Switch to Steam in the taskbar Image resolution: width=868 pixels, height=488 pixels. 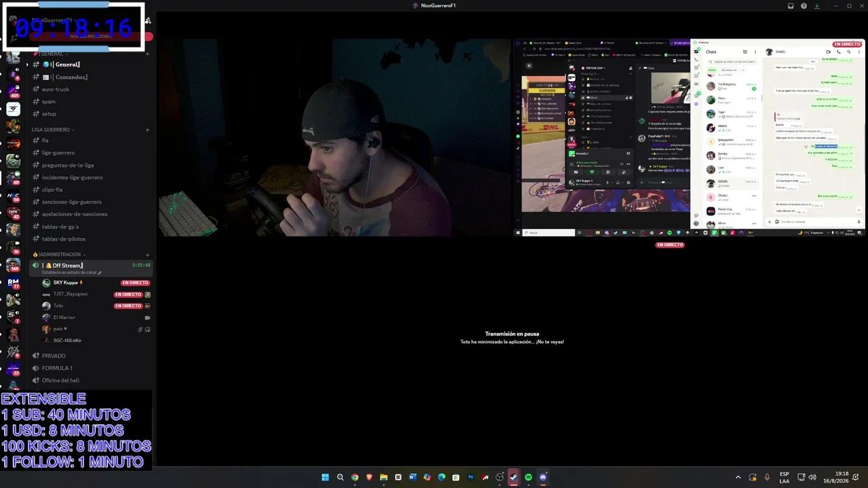click(x=513, y=477)
